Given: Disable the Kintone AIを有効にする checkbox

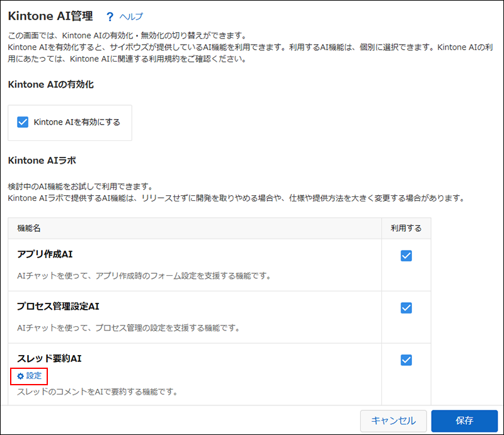Looking at the screenshot, I should [x=23, y=121].
